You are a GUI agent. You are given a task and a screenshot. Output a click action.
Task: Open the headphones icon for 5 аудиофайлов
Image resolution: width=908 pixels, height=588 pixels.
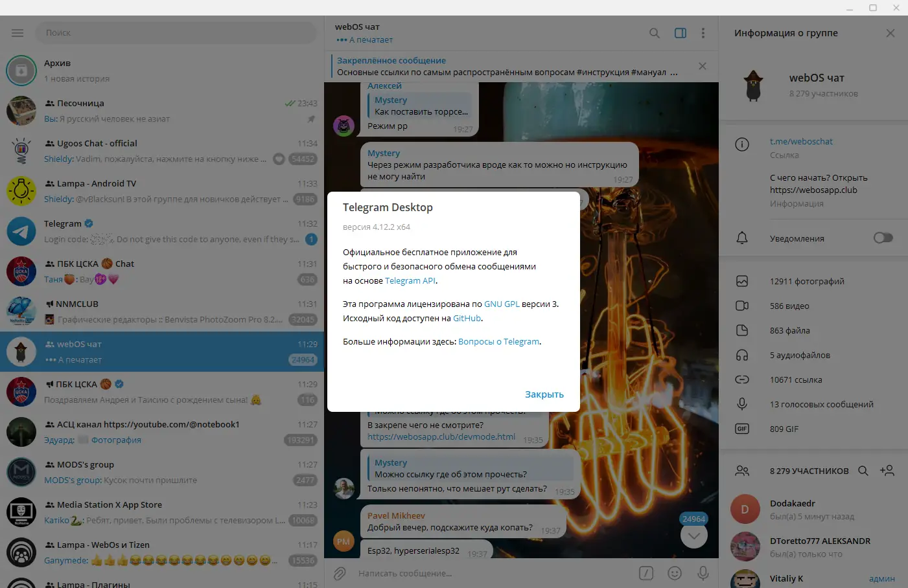742,355
